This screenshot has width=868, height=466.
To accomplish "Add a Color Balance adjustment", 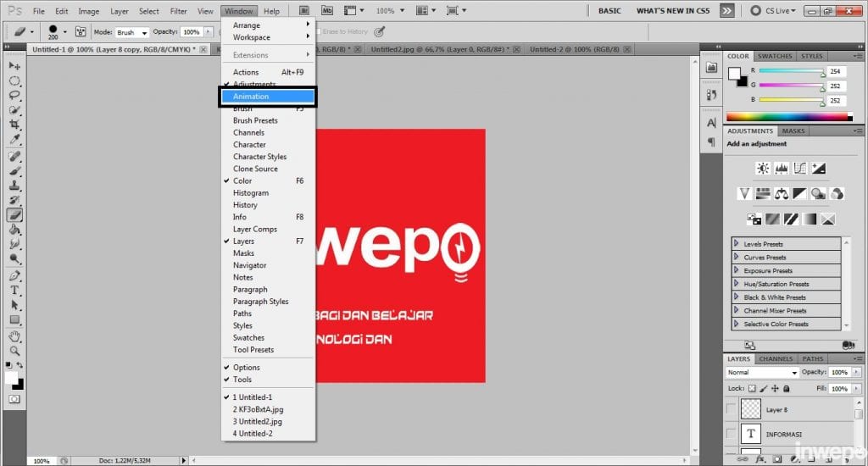I will tap(782, 194).
